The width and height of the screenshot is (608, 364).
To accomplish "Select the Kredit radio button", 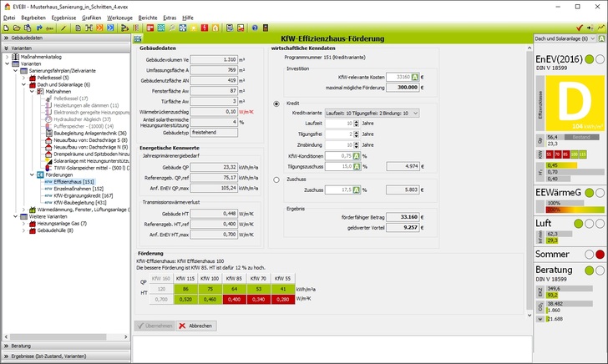I will (276, 104).
